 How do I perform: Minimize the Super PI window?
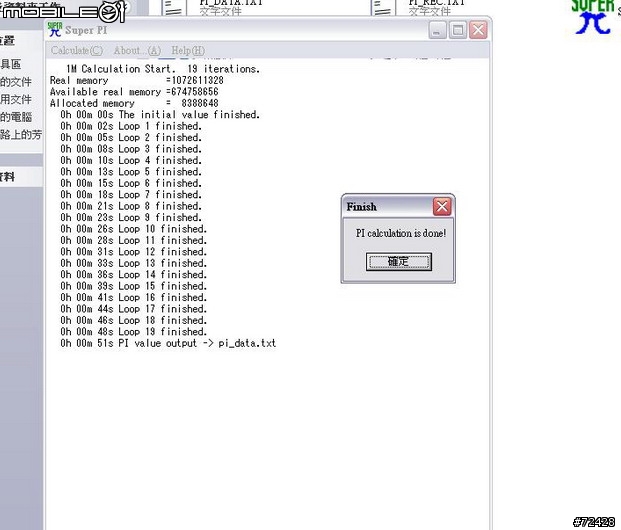point(437,30)
